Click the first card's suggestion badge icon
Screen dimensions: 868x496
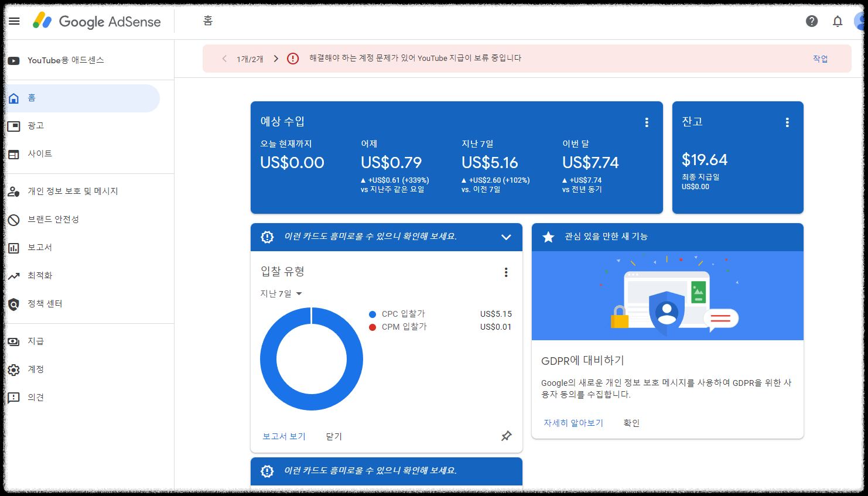point(267,237)
